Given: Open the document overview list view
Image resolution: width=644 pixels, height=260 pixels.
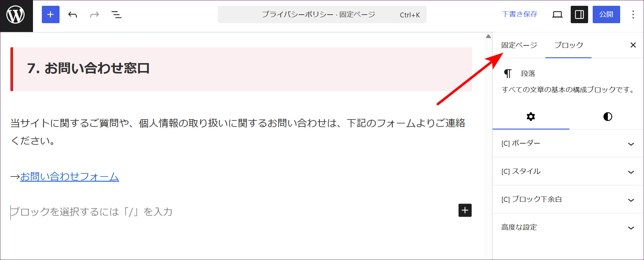Looking at the screenshot, I should [x=116, y=14].
